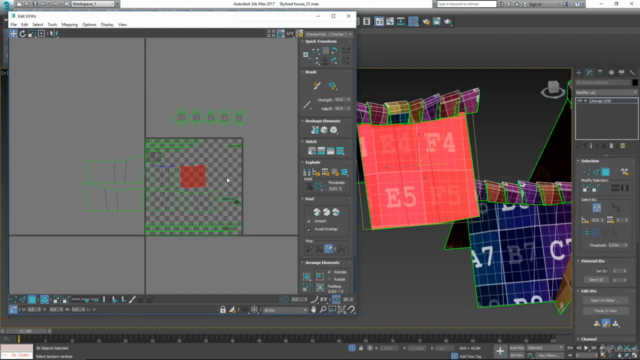This screenshot has width=640, height=360.
Task: Click the Straighten Selection reshape icon
Action: (x=315, y=130)
